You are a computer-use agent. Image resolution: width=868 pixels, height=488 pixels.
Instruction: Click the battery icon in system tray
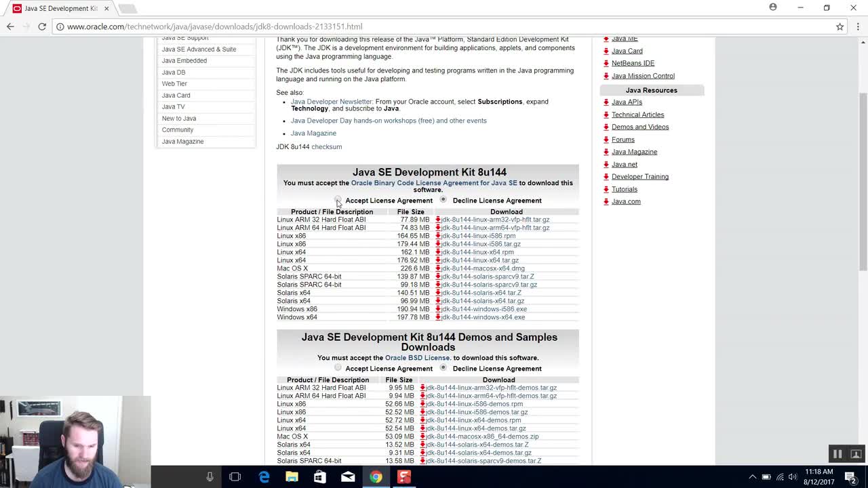[766, 476]
